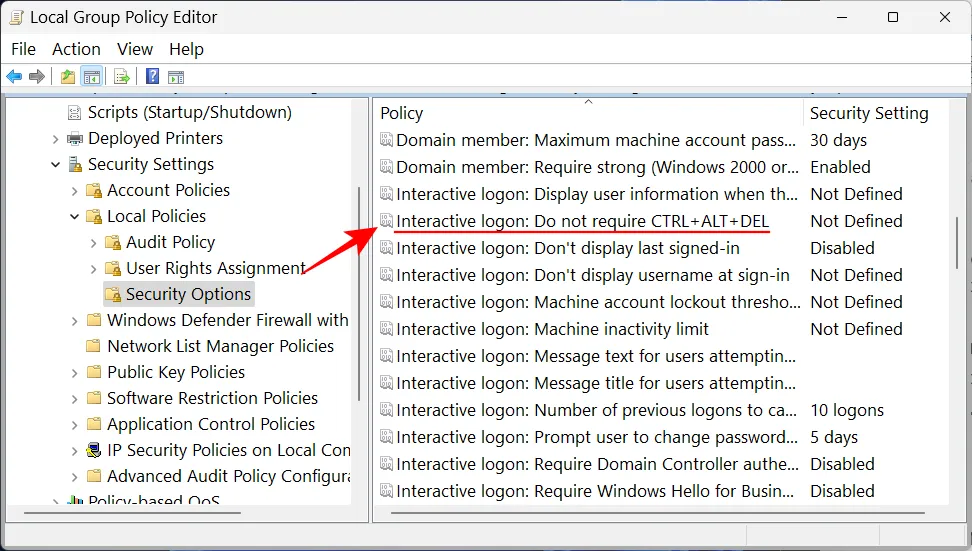Click the Audit Policy folder icon
Image resolution: width=972 pixels, height=551 pixels.
pos(113,242)
